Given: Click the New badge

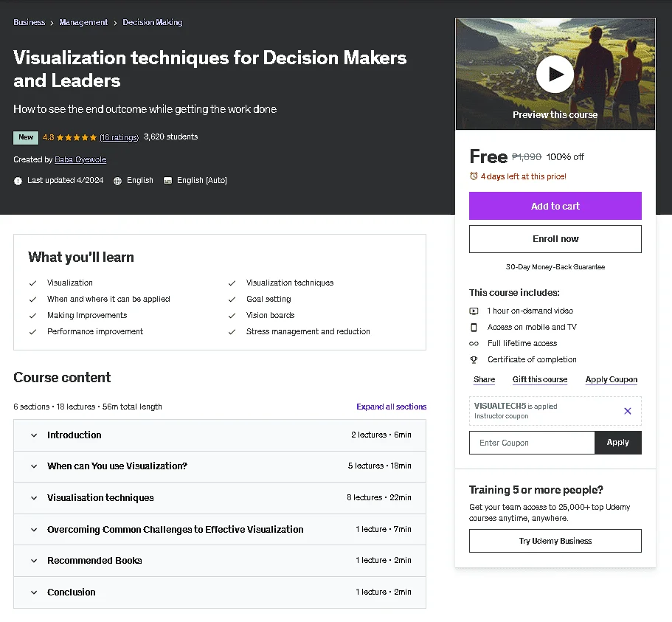Looking at the screenshot, I should click(x=26, y=137).
